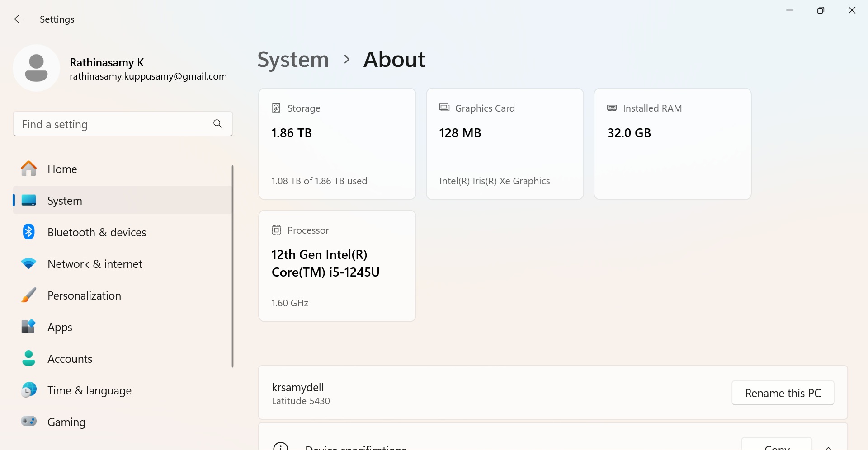Focus the Find a setting search box

coord(123,124)
